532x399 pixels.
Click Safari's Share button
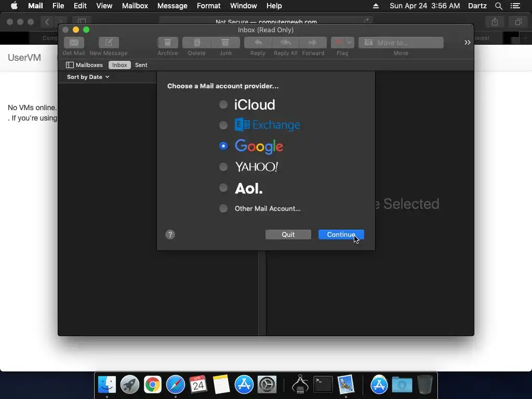point(495,22)
